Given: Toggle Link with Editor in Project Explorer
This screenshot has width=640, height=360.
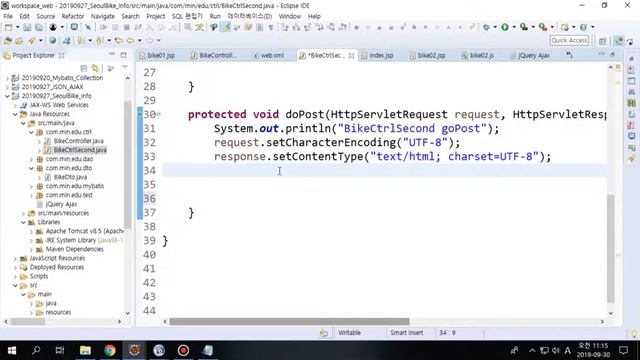Looking at the screenshot, I should (x=95, y=68).
